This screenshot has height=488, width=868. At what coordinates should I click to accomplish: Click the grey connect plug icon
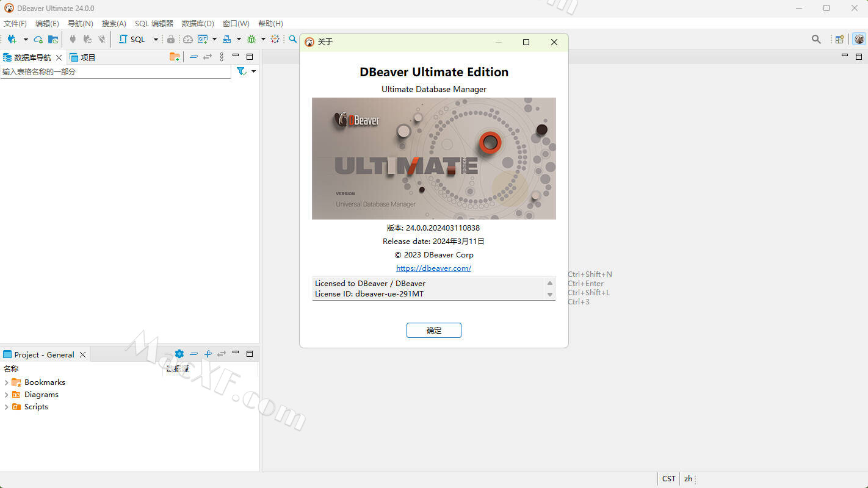tap(73, 39)
